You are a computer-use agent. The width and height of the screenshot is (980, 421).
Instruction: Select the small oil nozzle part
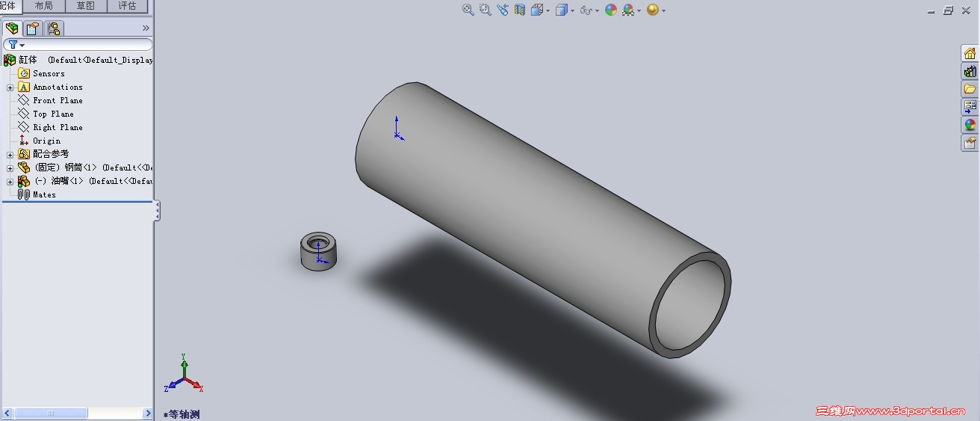pyautogui.click(x=319, y=251)
